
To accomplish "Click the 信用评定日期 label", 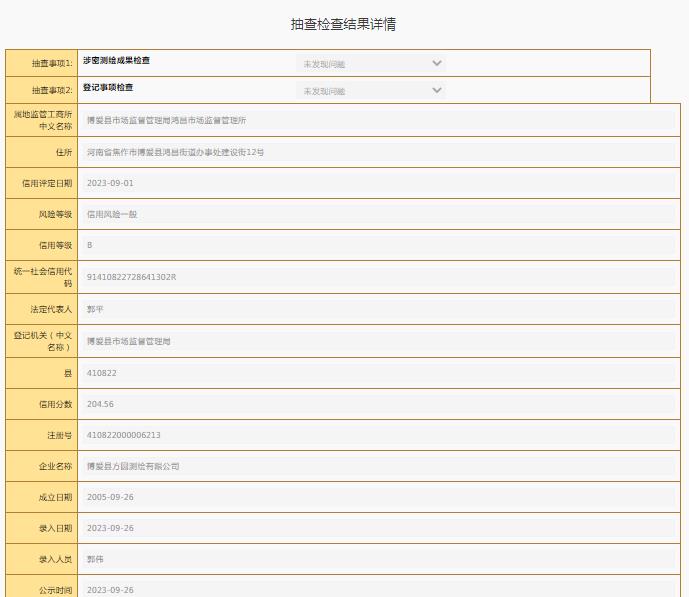I will (x=47, y=183).
